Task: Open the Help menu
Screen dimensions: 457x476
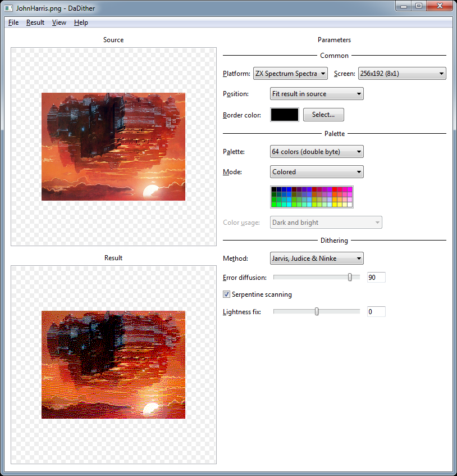Action: tap(81, 22)
